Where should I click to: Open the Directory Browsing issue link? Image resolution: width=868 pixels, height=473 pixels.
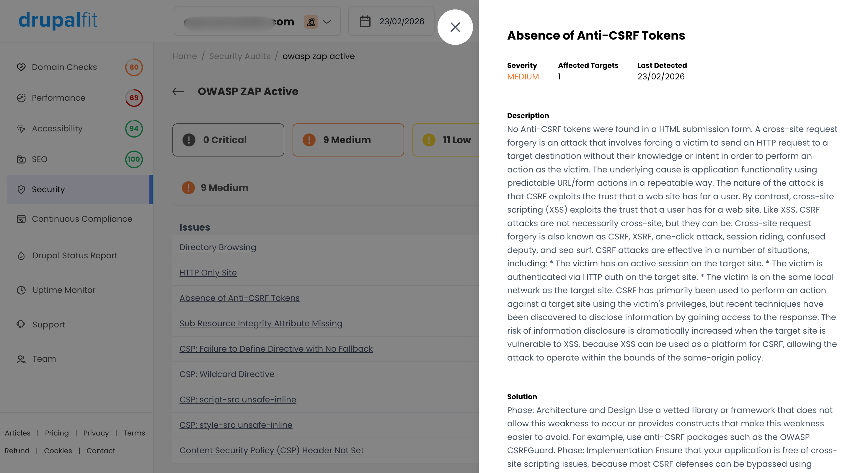point(218,247)
